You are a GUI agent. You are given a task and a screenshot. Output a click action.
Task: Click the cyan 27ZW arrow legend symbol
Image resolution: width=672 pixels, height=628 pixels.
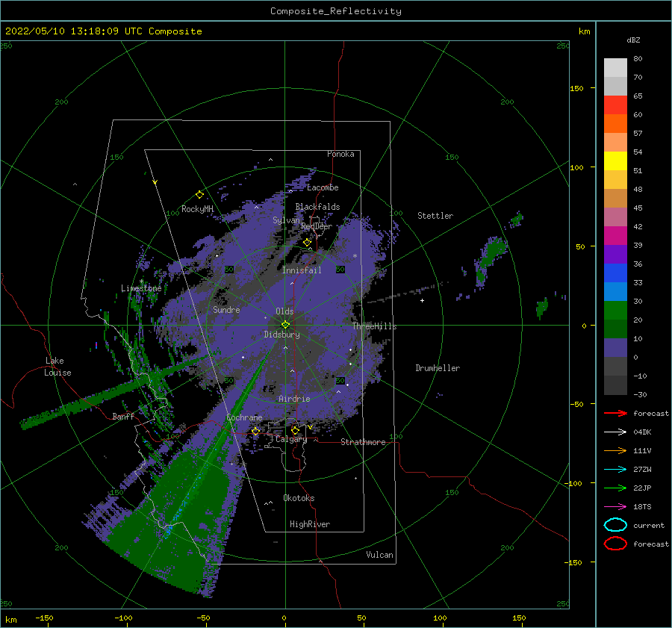tap(615, 470)
